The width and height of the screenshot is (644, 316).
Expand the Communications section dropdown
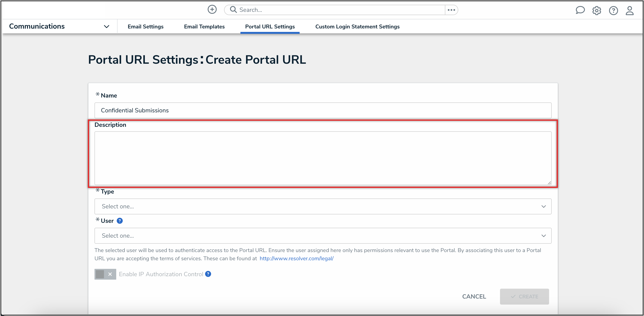[106, 26]
